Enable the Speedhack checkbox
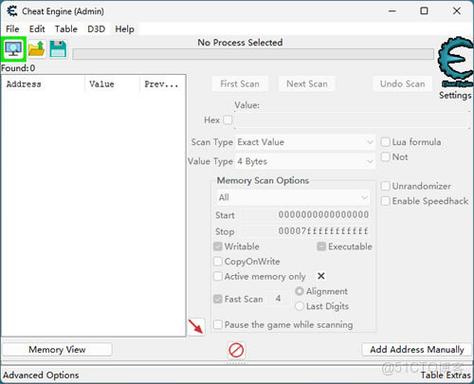 tap(385, 201)
